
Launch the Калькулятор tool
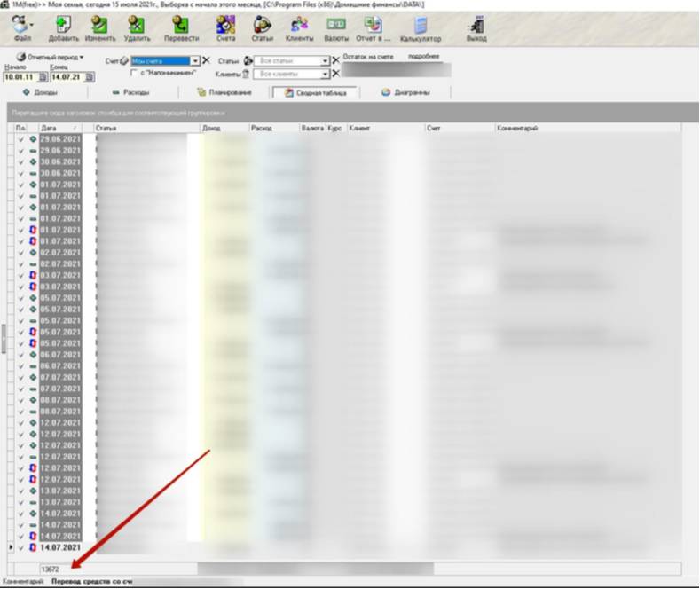point(420,27)
